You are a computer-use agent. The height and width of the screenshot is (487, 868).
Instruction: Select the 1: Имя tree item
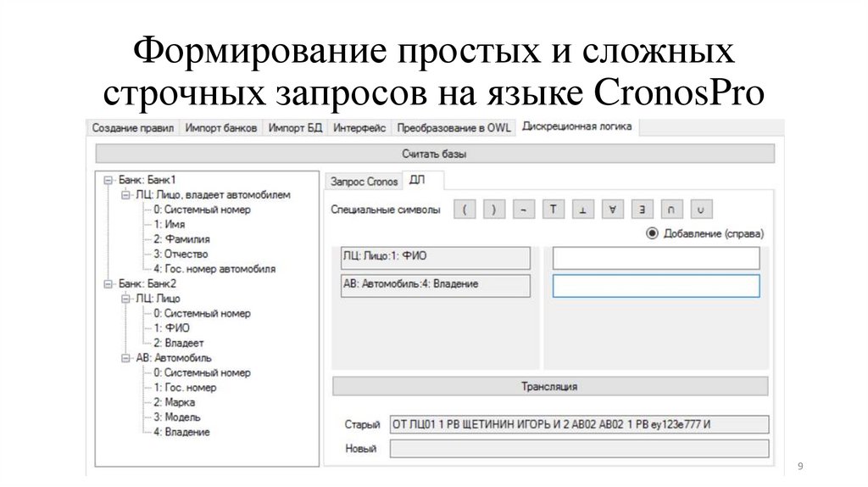(x=170, y=224)
